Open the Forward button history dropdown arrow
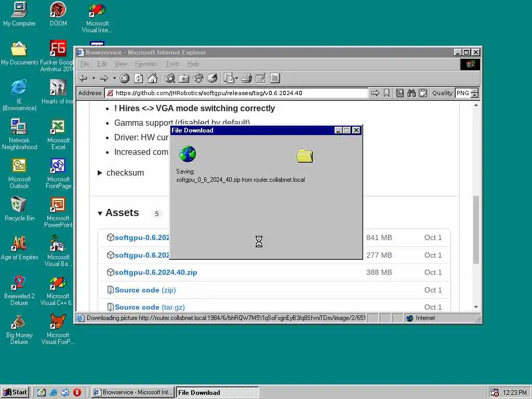 [114, 78]
